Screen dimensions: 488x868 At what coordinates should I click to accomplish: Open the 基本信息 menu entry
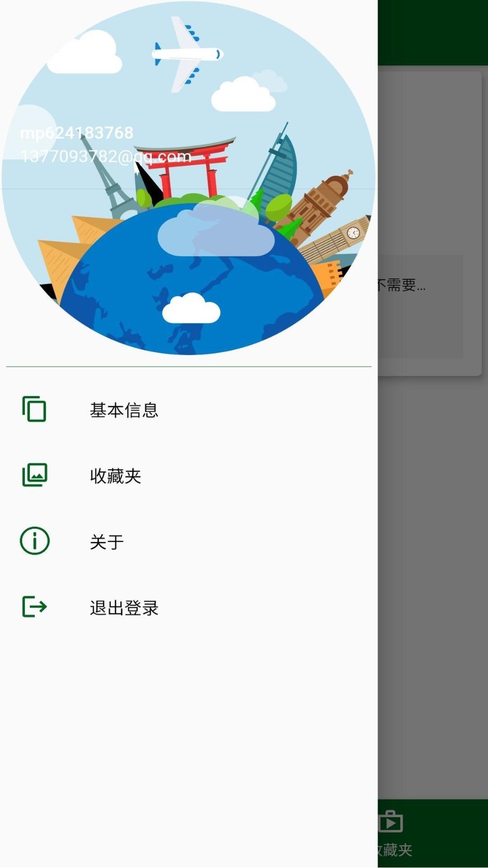click(124, 410)
